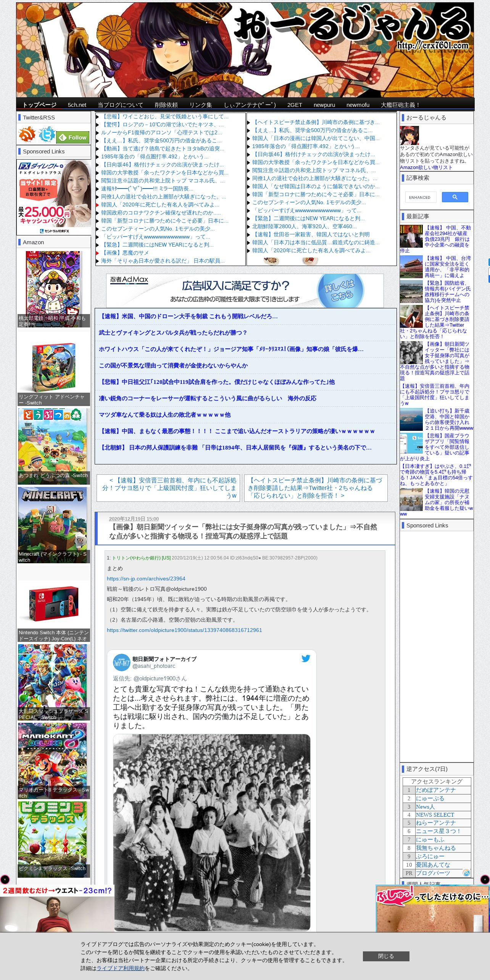Open the article title 朝日新聞ツイッター
490x980 pixels.
click(x=243, y=531)
